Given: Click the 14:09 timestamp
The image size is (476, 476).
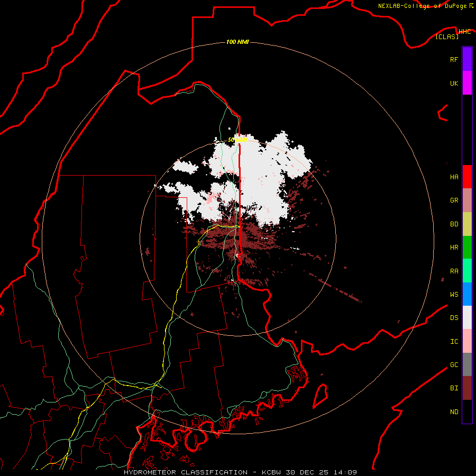Looking at the screenshot, I should tap(345, 472).
